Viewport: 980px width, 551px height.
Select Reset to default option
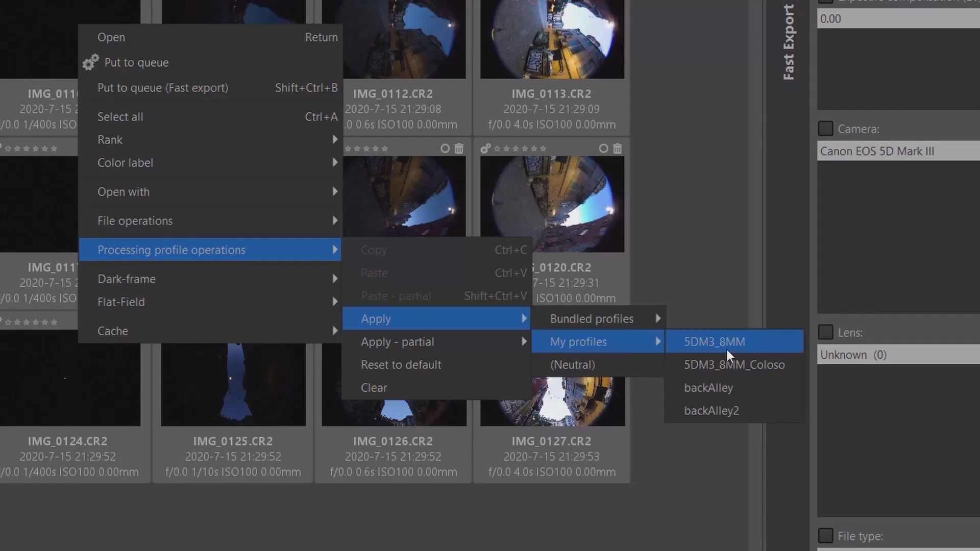(x=401, y=365)
